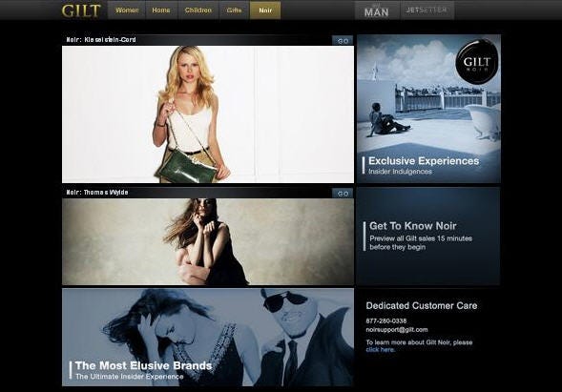Click the 'Noir: Kieselstein-Cord' sale title
The height and width of the screenshot is (392, 562).
tap(101, 40)
